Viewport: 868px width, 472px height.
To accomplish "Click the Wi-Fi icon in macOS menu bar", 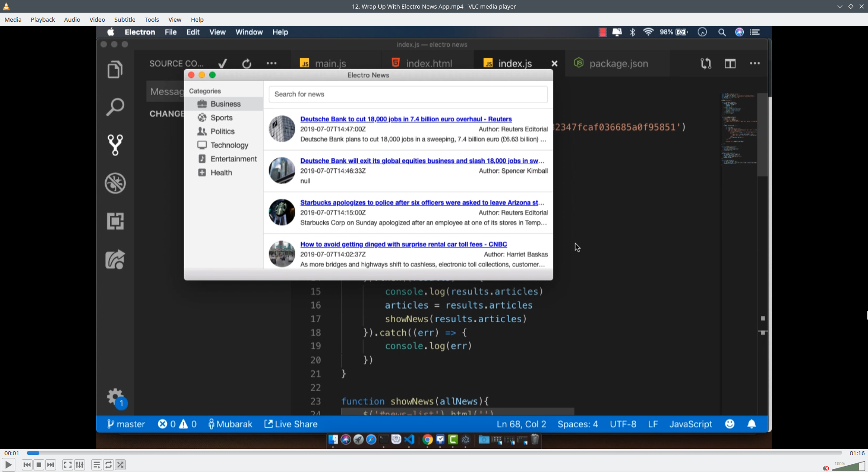I will point(648,32).
